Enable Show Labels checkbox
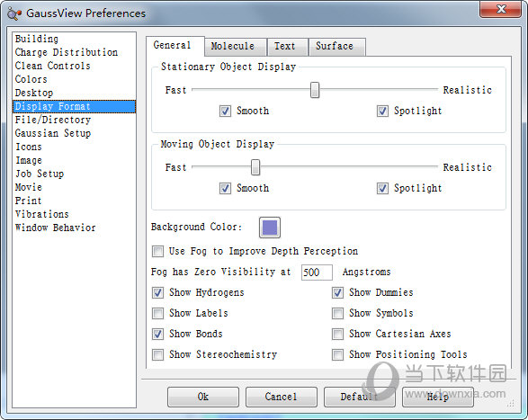Image resolution: width=528 pixels, height=420 pixels. (x=157, y=313)
